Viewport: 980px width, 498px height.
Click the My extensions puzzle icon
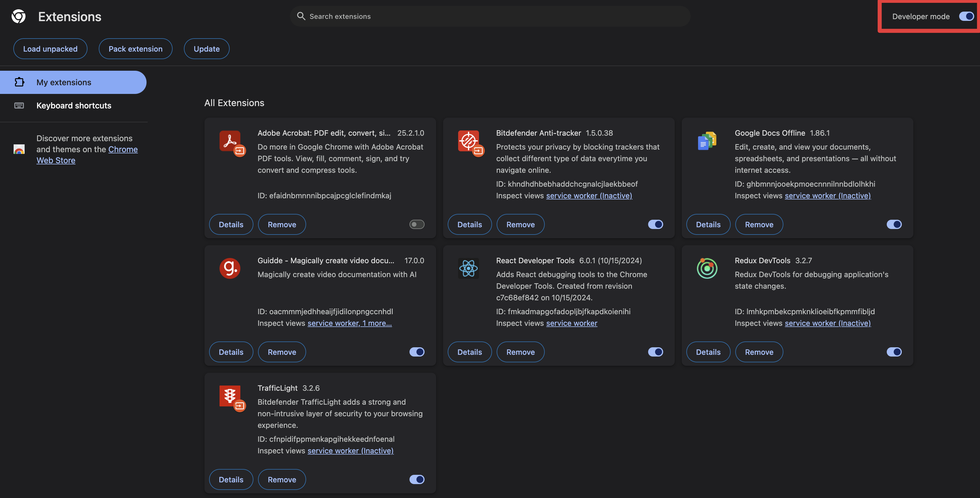(19, 82)
